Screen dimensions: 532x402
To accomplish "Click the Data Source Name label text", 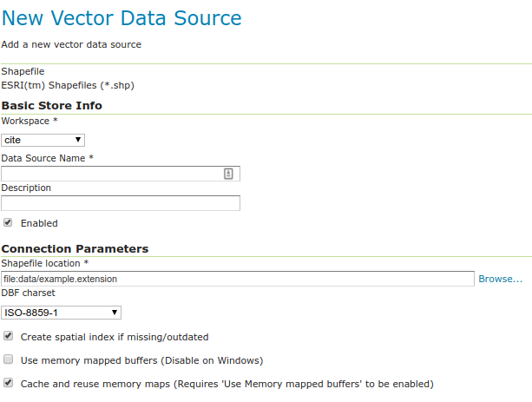I will pyautogui.click(x=47, y=157).
